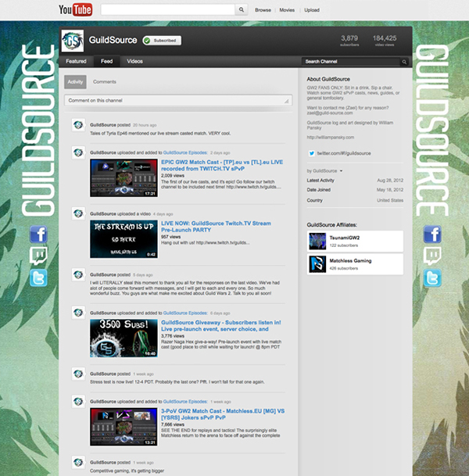
Task: Click 'Competitive gaming, it's getting bigger' text
Action: click(127, 471)
